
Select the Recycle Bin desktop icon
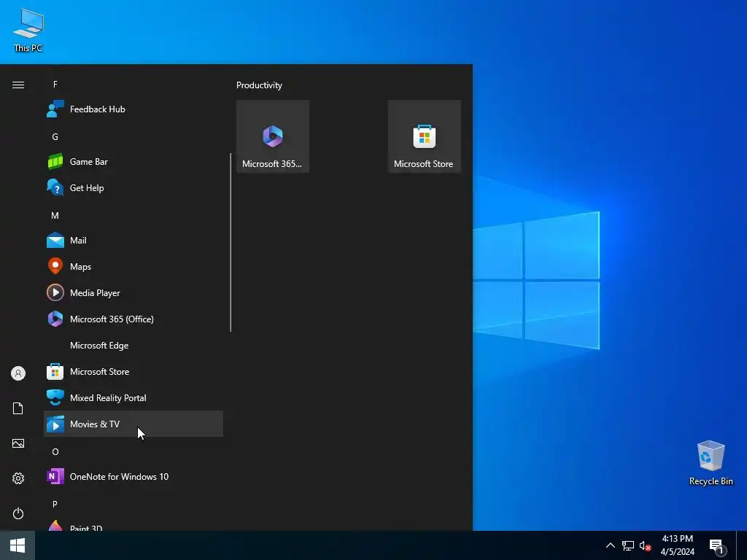(x=711, y=463)
